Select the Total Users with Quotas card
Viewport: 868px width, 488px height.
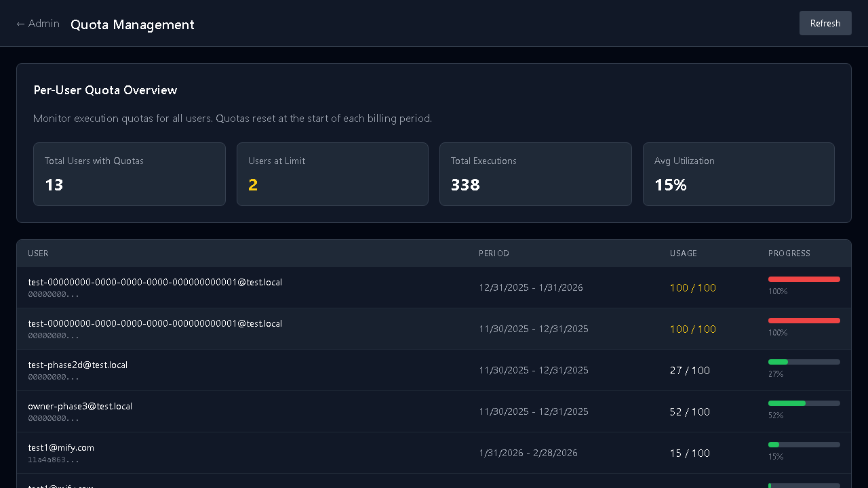click(x=129, y=174)
